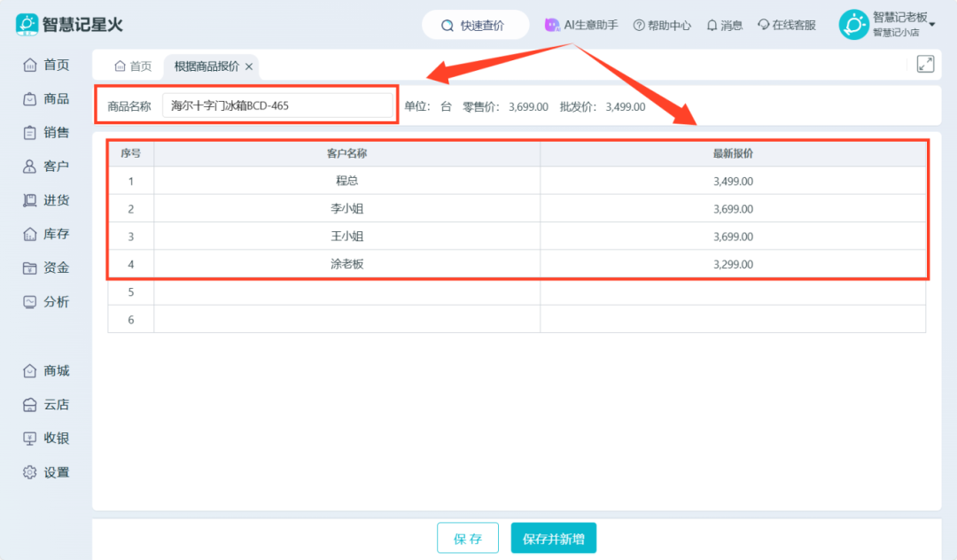Open 消息 notifications bell
Screen dimensions: 957x560
tap(725, 25)
